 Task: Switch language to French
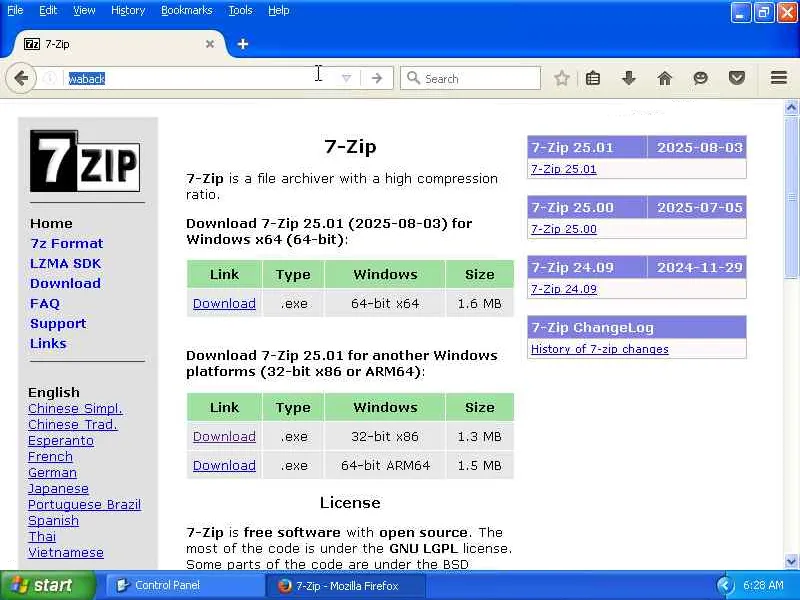coord(50,457)
